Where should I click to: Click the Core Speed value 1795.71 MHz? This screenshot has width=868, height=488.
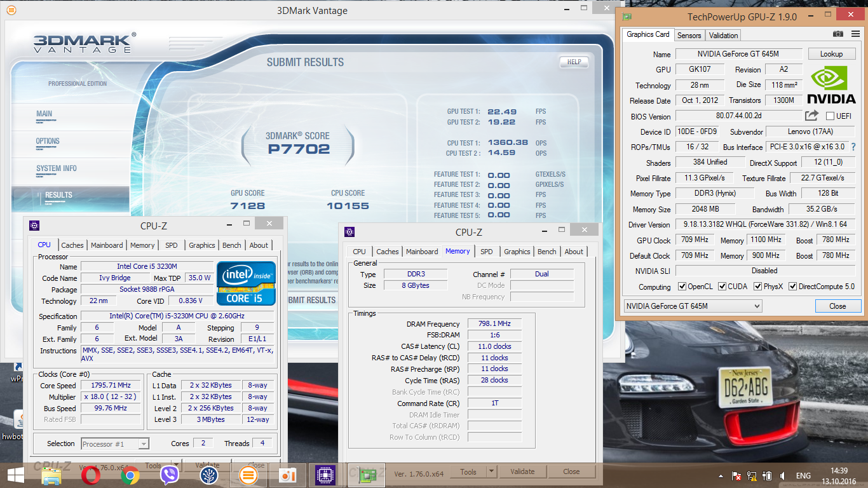click(111, 386)
